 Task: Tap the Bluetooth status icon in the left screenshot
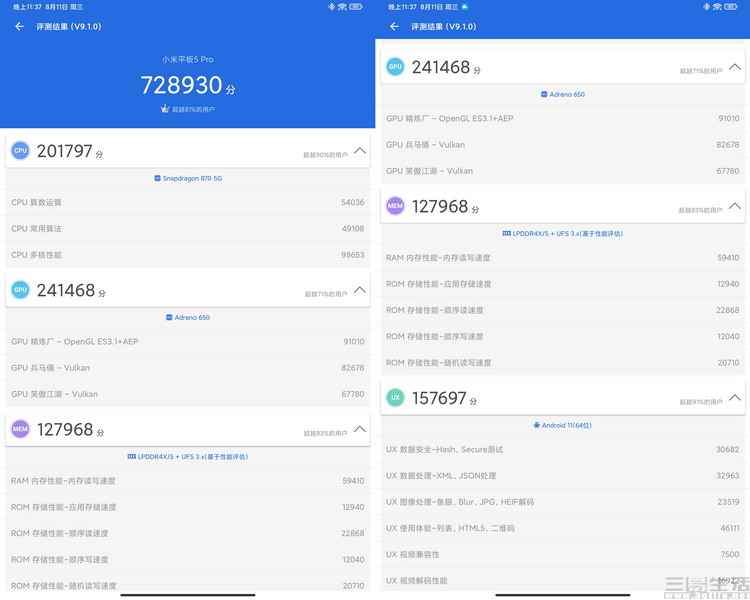tap(331, 7)
